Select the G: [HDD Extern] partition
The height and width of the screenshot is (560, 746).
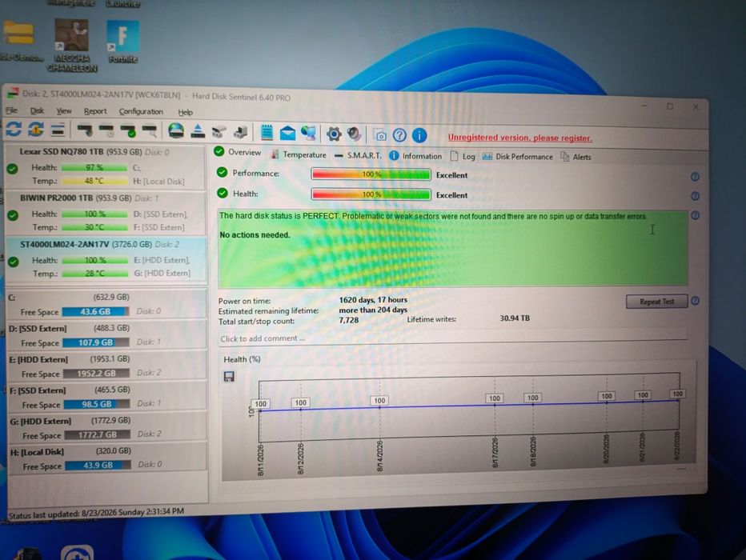click(109, 428)
